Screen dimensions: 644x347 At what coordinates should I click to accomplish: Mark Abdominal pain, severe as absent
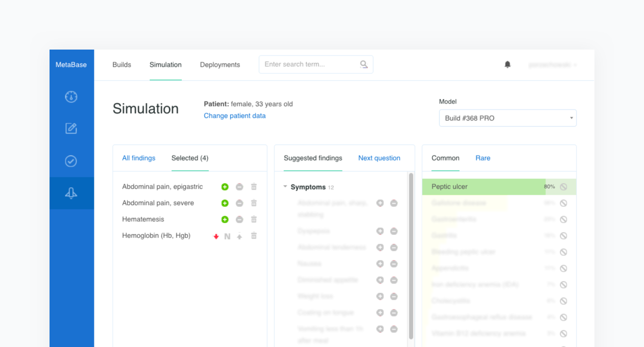239,203
